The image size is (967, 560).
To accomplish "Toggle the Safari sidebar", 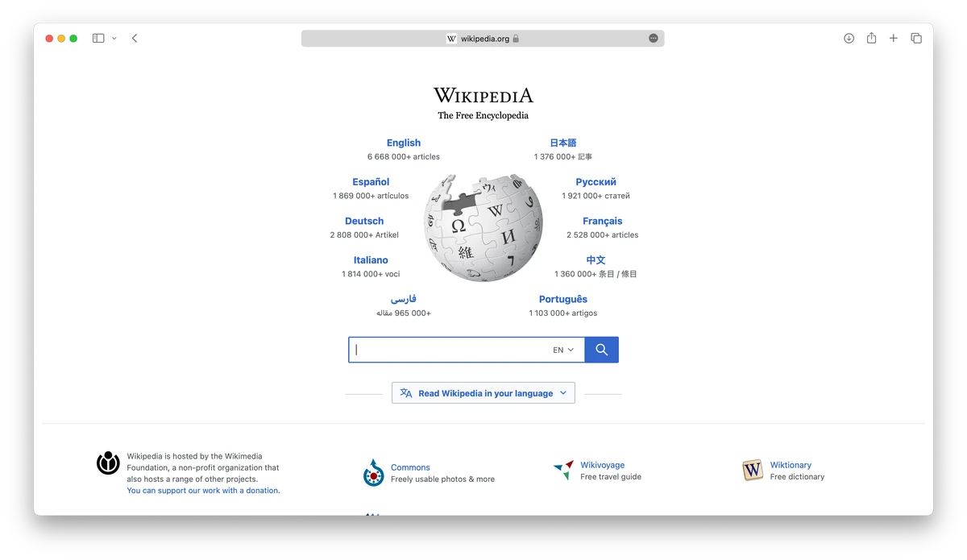I will pyautogui.click(x=98, y=38).
